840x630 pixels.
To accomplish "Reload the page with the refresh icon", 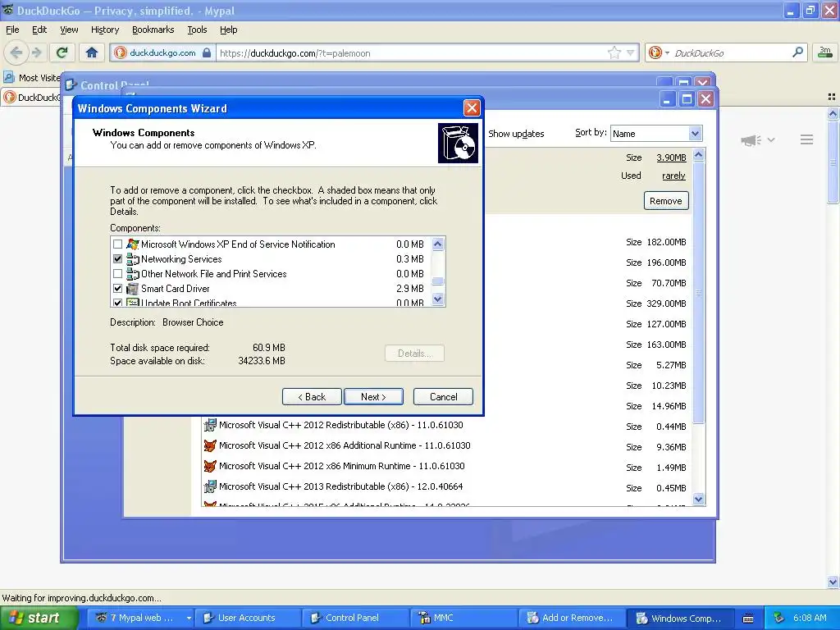I will 62,52.
